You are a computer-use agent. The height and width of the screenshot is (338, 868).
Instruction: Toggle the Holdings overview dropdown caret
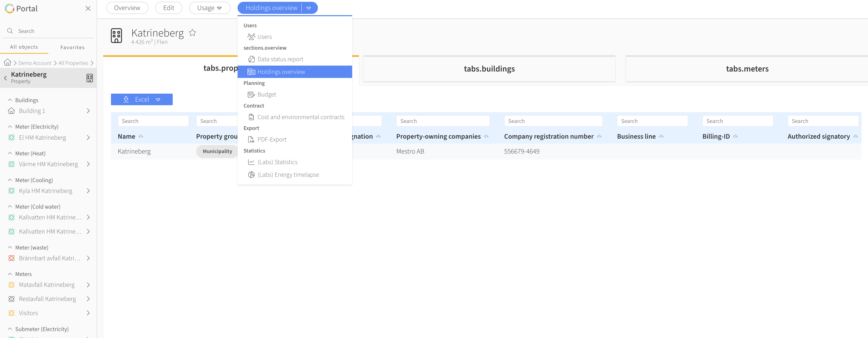[x=309, y=8]
